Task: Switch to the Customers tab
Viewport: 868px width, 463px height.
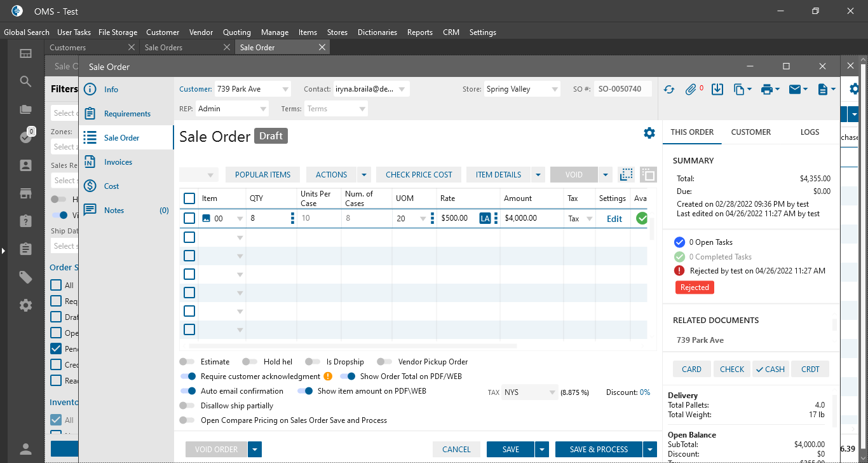Action: point(92,48)
